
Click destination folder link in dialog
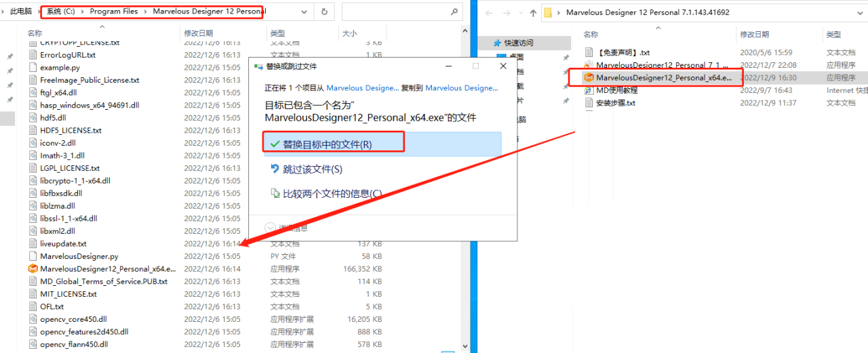[x=462, y=87]
